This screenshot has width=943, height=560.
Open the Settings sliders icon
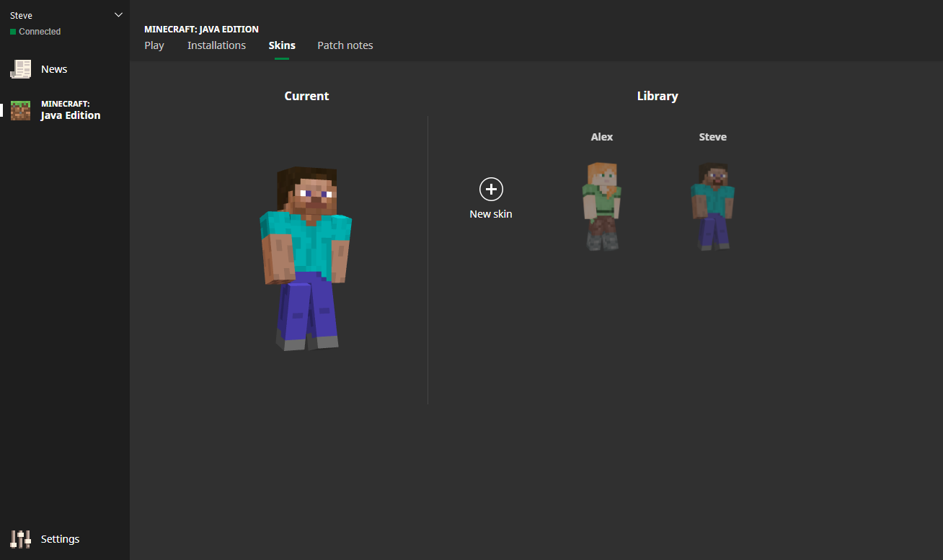(x=21, y=539)
